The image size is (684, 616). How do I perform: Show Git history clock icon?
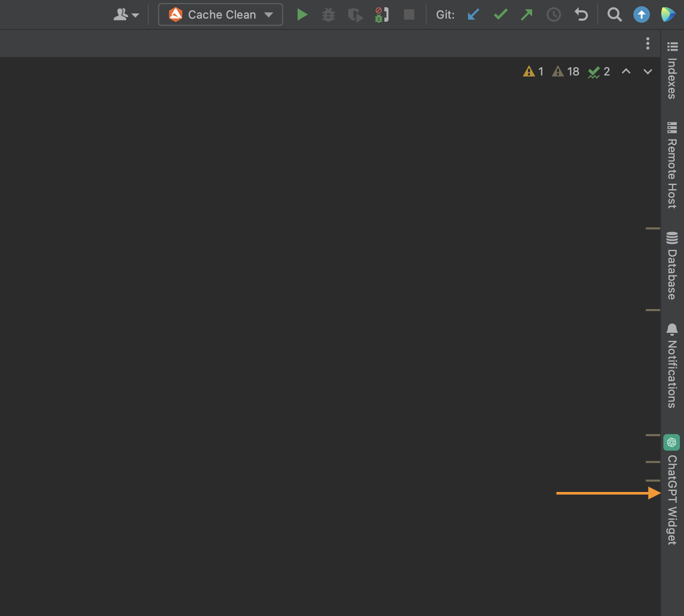[x=554, y=14]
